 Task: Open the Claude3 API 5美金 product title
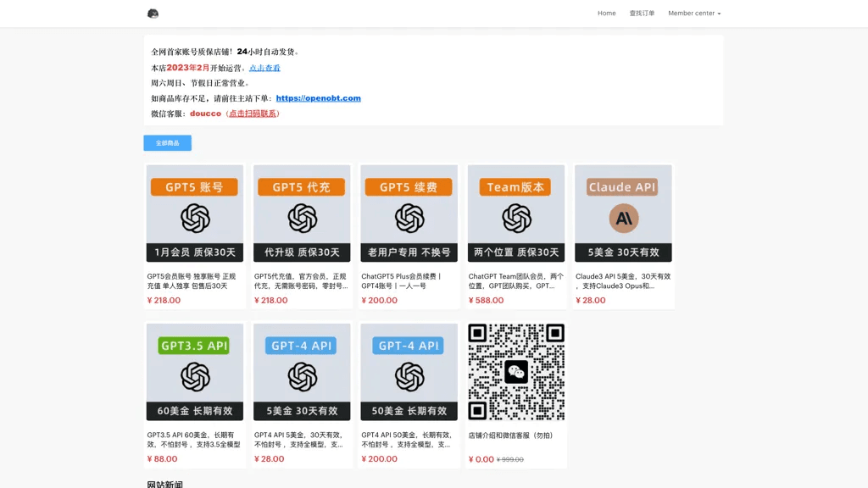pos(623,281)
